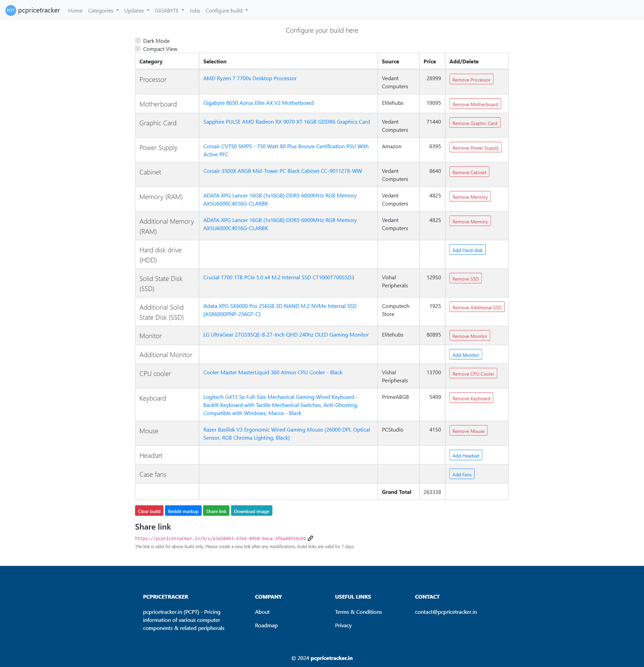Image resolution: width=644 pixels, height=667 pixels.
Task: Click the PCPT round logo icon
Action: click(10, 10)
